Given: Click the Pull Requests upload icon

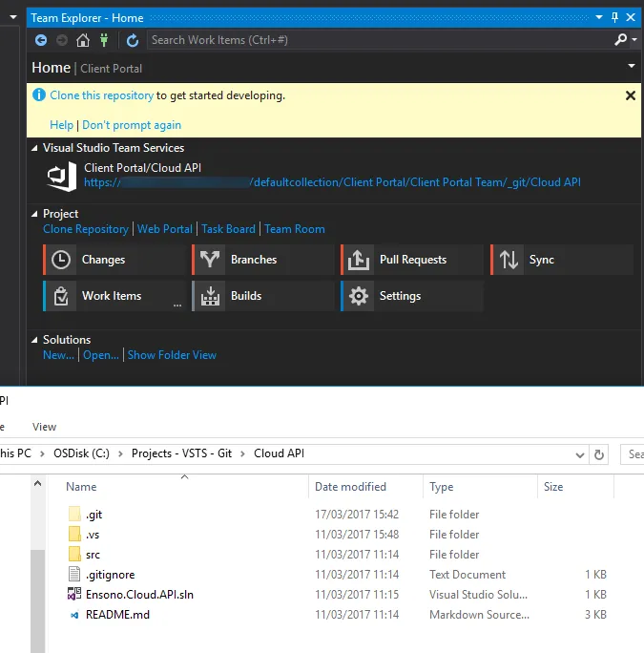Looking at the screenshot, I should pyautogui.click(x=359, y=260).
